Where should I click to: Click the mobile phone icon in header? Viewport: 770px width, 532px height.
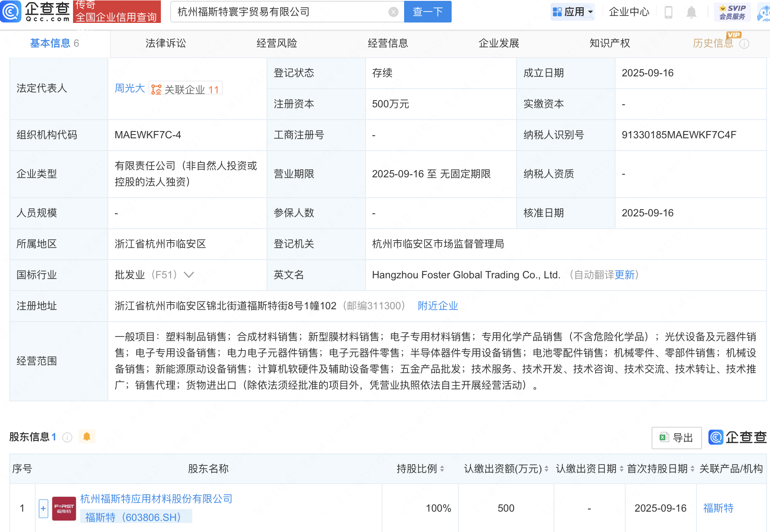coord(669,12)
